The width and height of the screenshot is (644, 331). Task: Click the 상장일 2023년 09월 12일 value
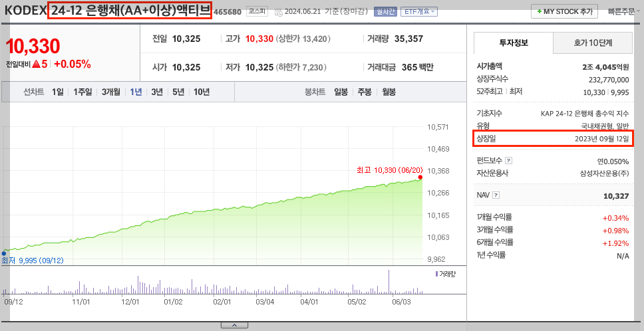(601, 139)
